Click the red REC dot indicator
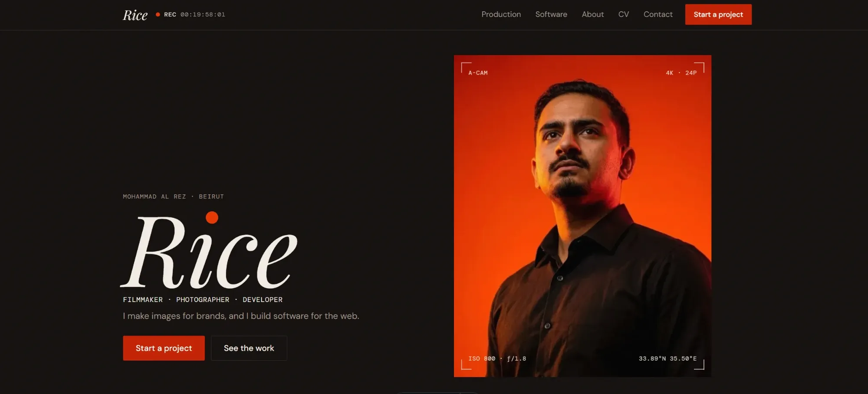 pos(158,14)
